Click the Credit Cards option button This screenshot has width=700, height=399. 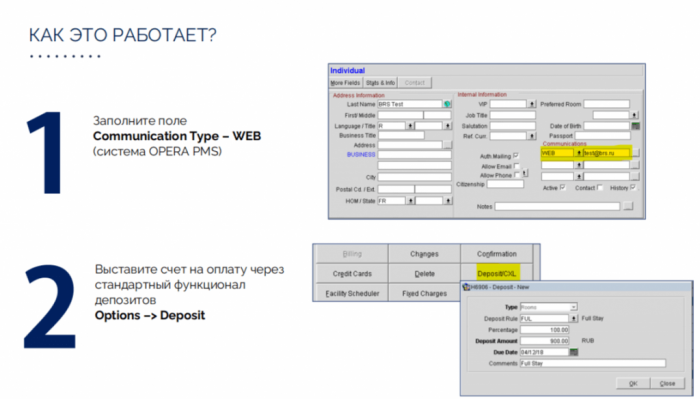coord(352,274)
